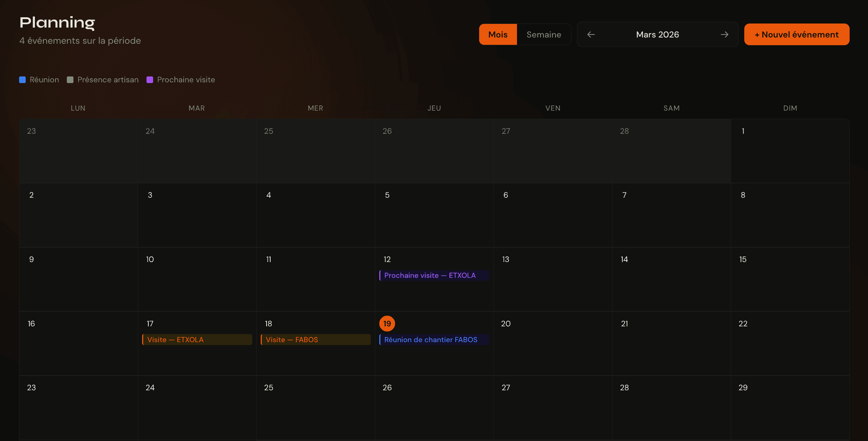Go to previous month with left arrow

click(591, 35)
